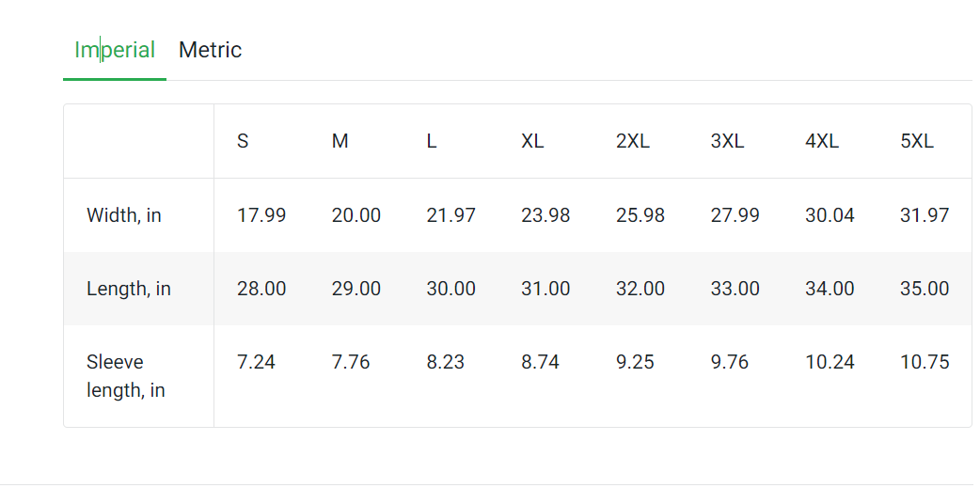Click the "Width, in" row label
980x488 pixels.
tap(124, 215)
